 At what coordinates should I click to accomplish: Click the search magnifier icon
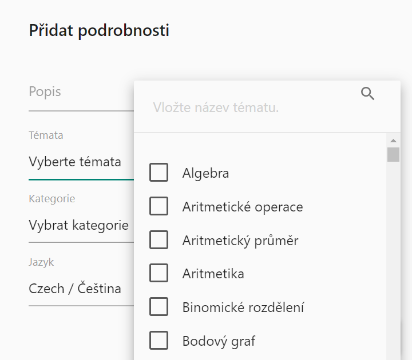coord(367,94)
